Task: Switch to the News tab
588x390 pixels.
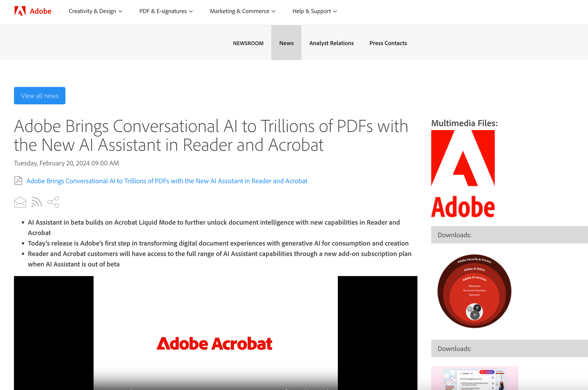Action: [x=286, y=43]
